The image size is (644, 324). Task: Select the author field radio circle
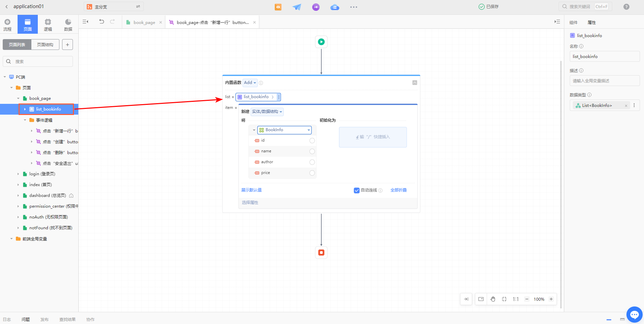(312, 162)
